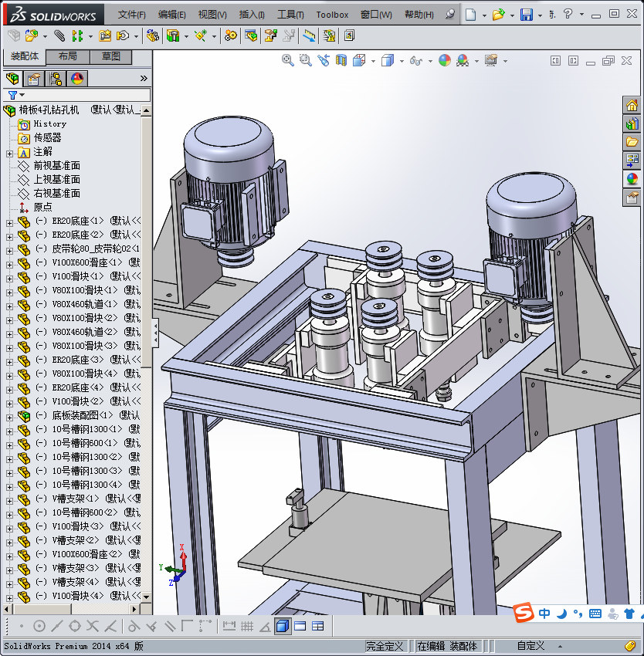Open the ConfigurationManager tab icon

56,79
